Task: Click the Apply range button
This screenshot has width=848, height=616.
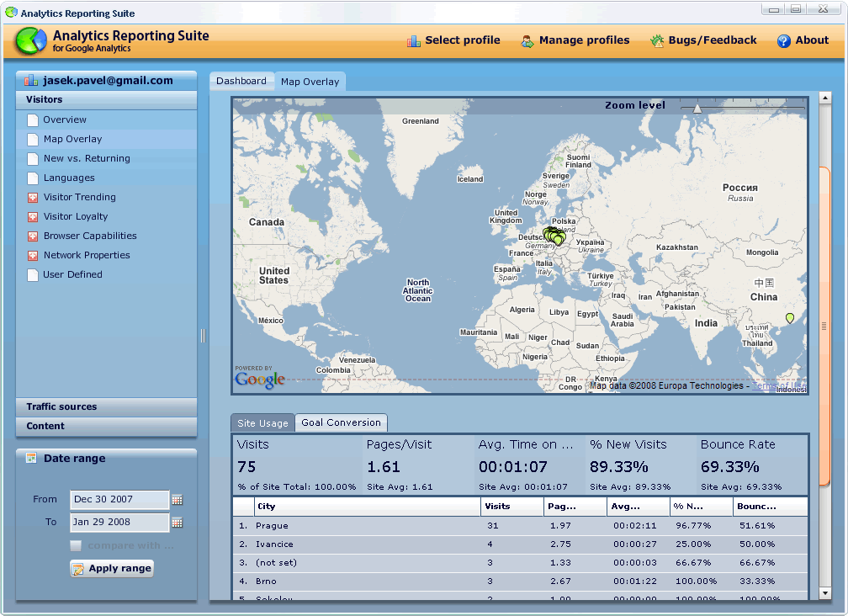Action: click(112, 568)
